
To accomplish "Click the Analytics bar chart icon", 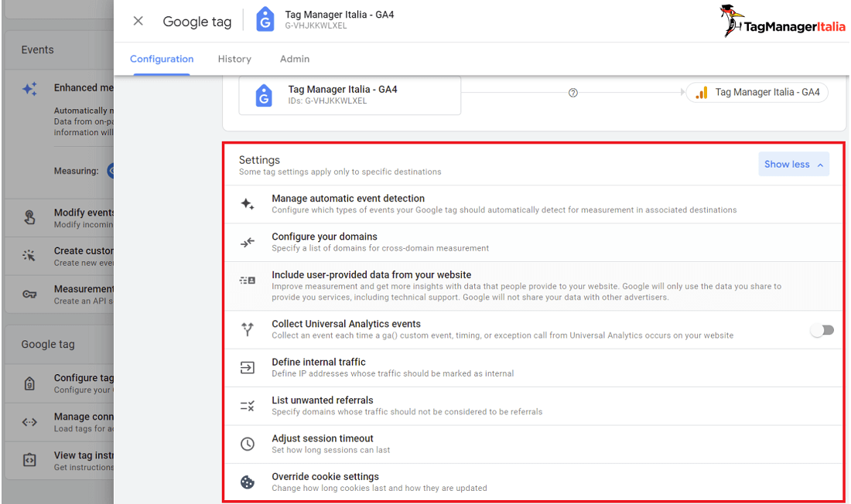I will click(702, 92).
